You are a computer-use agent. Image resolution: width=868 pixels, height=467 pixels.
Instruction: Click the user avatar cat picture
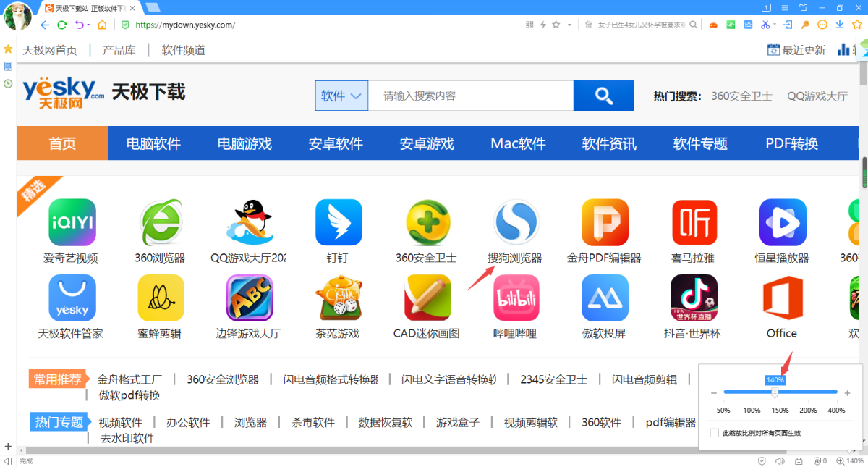pyautogui.click(x=17, y=16)
